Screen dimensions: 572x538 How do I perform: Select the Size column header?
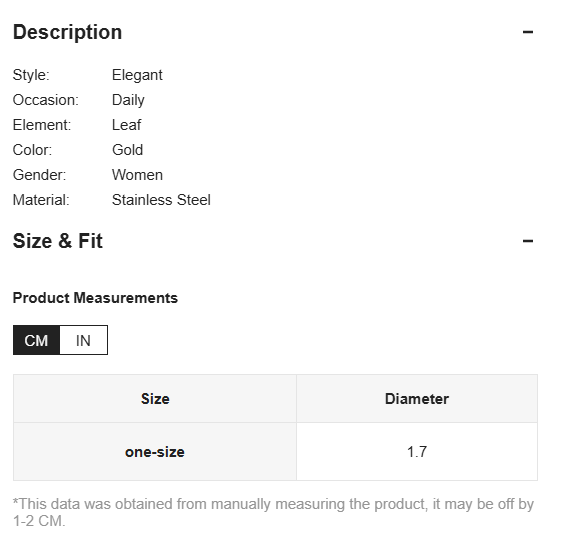pos(155,399)
